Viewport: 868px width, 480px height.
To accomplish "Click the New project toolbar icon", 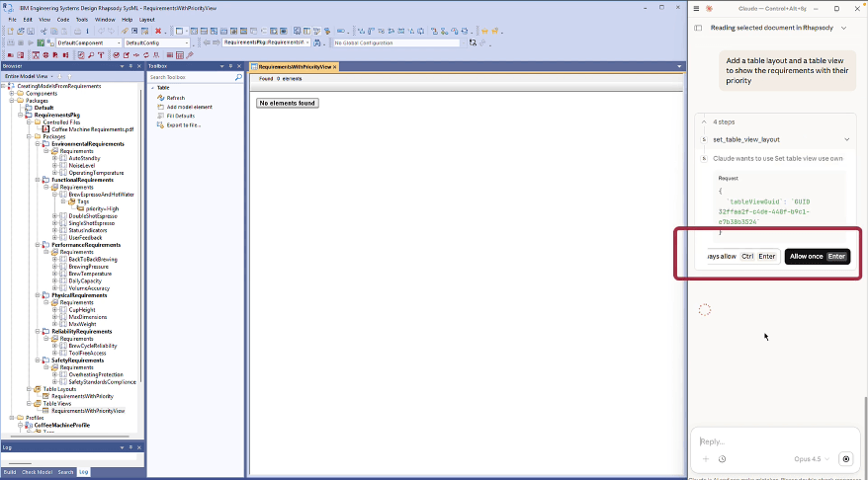I will pos(11,31).
